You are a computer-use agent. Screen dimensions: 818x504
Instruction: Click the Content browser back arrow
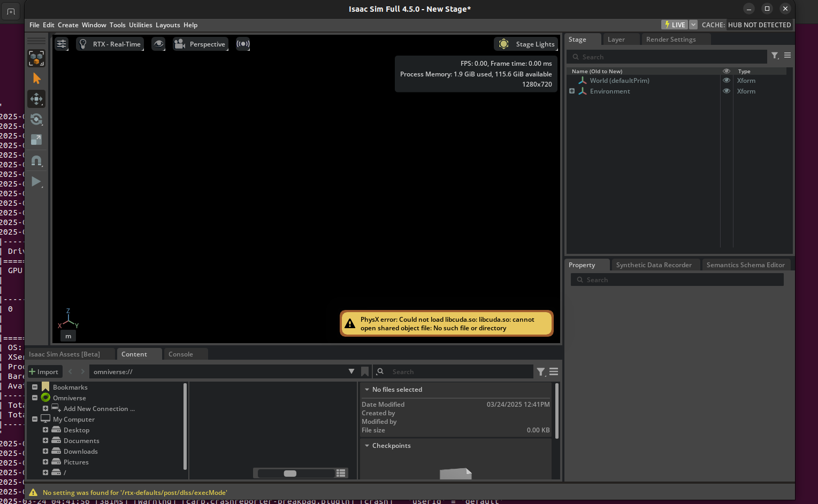[x=71, y=371]
